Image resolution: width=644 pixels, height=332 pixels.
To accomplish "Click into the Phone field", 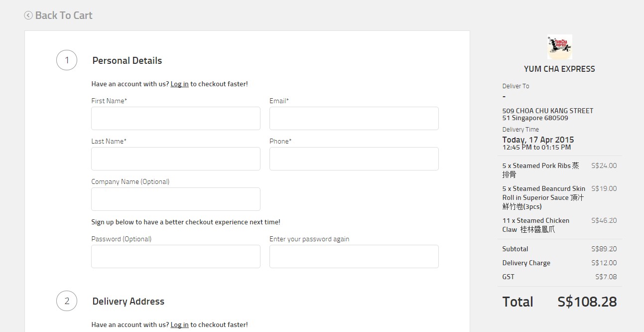I will point(354,159).
